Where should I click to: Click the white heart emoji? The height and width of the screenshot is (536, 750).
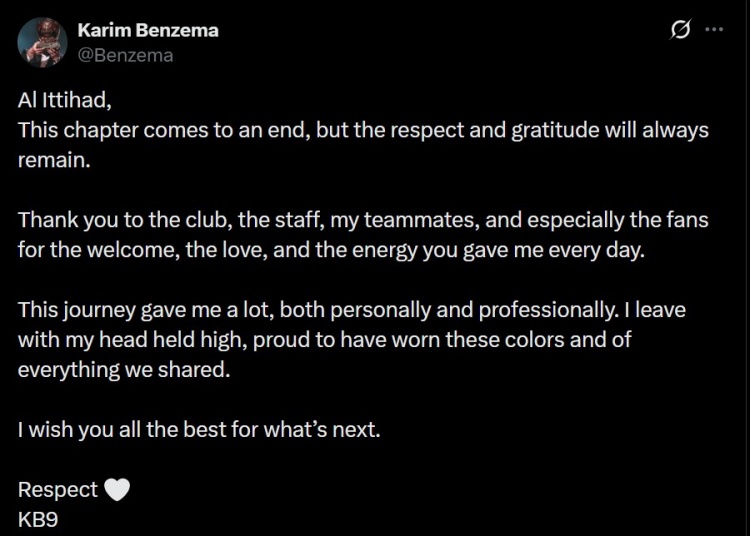click(118, 490)
